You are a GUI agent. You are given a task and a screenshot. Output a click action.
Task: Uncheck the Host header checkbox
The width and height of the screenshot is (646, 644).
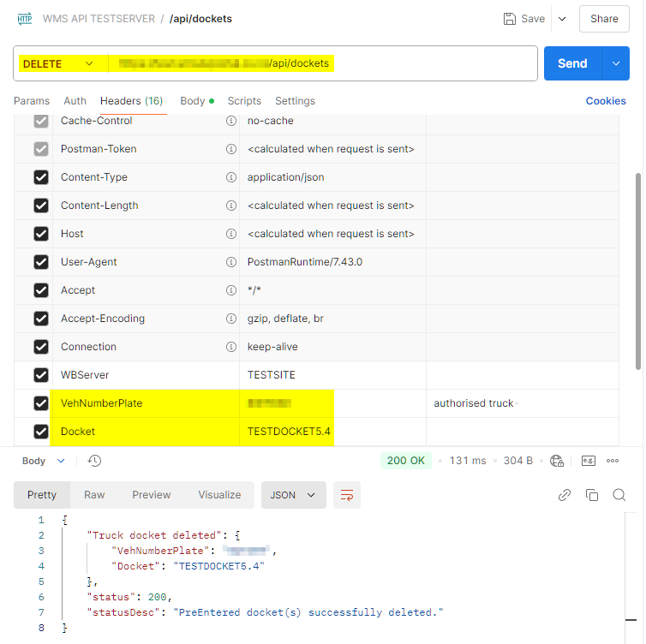pos(41,234)
